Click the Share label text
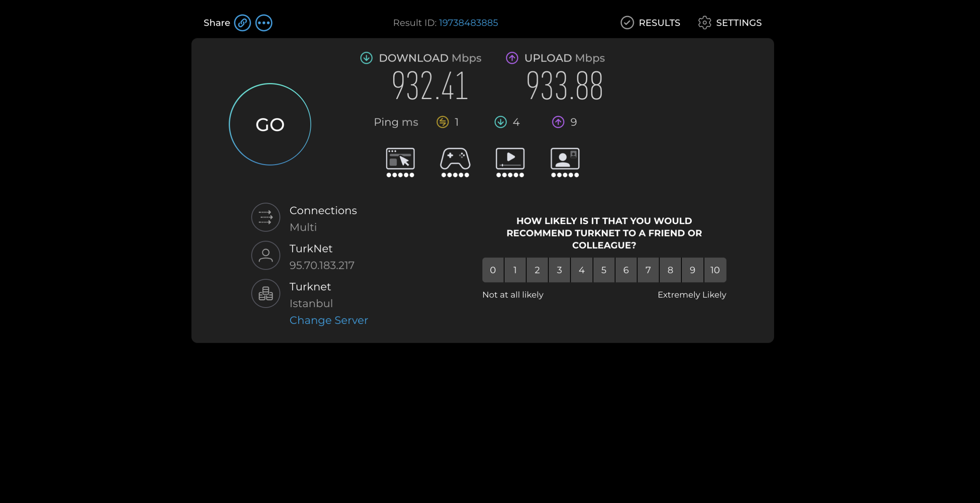Viewport: 980px width, 503px height. 217,23
